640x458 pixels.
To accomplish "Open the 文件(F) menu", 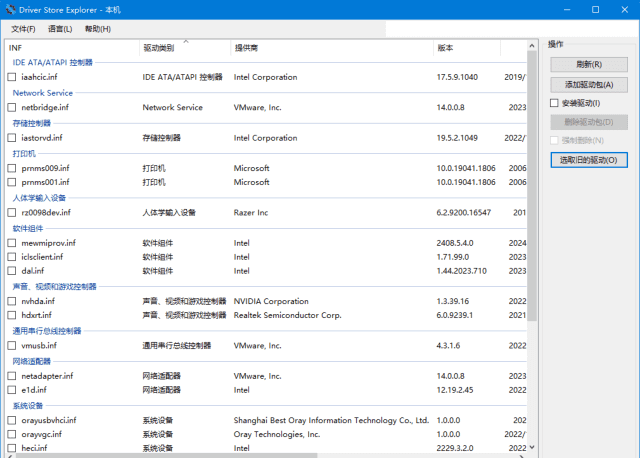I will click(23, 29).
